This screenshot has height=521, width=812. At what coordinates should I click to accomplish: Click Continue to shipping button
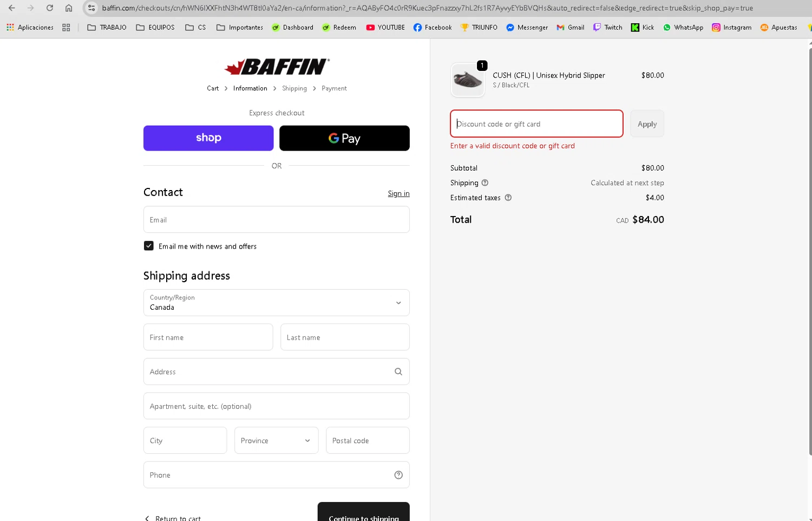click(x=364, y=512)
